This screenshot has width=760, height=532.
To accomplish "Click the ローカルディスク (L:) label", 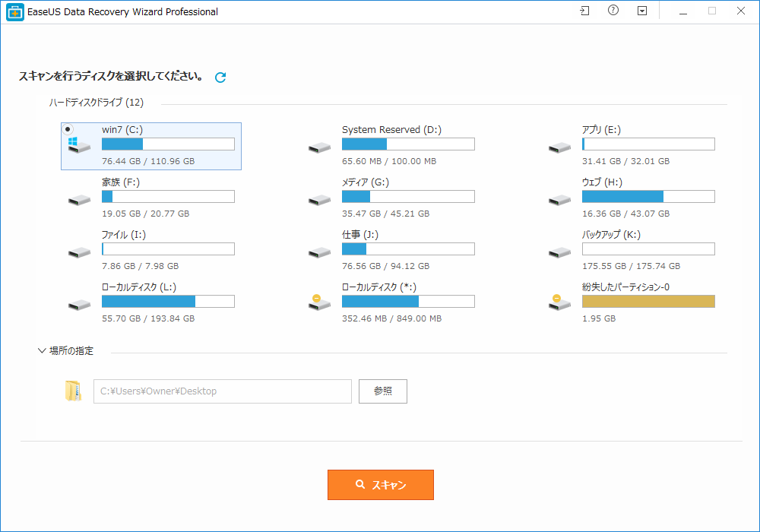I will point(139,287).
